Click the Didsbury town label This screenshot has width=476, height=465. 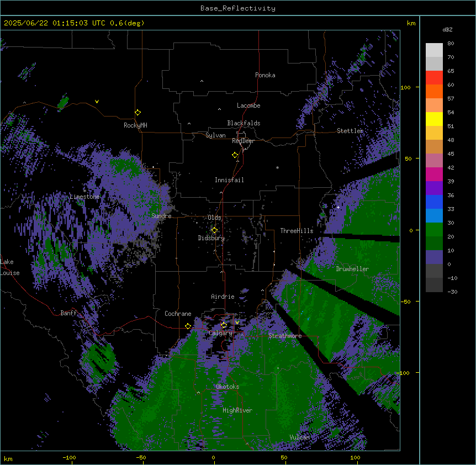211,238
